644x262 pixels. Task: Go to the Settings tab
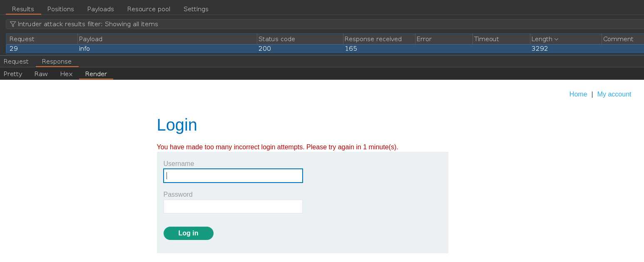(196, 9)
